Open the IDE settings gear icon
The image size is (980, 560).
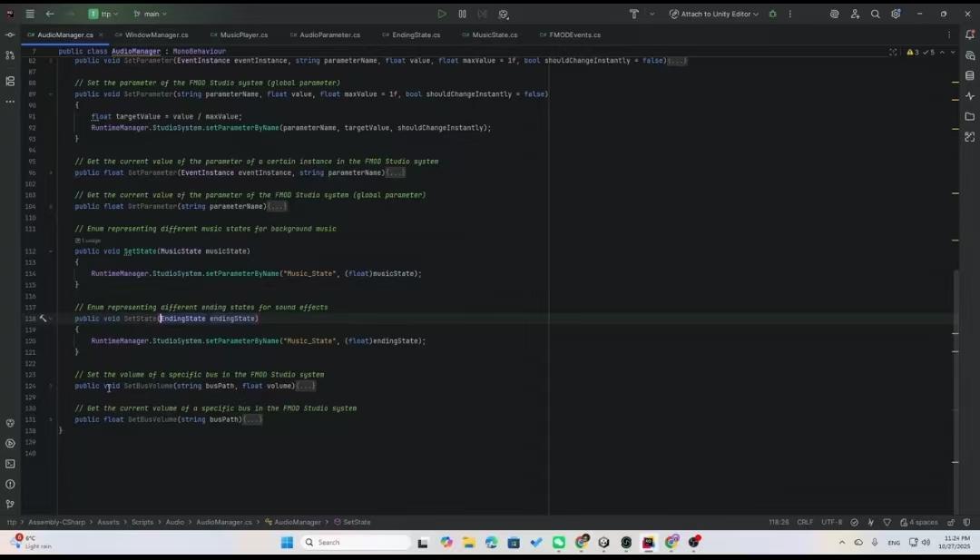click(896, 14)
